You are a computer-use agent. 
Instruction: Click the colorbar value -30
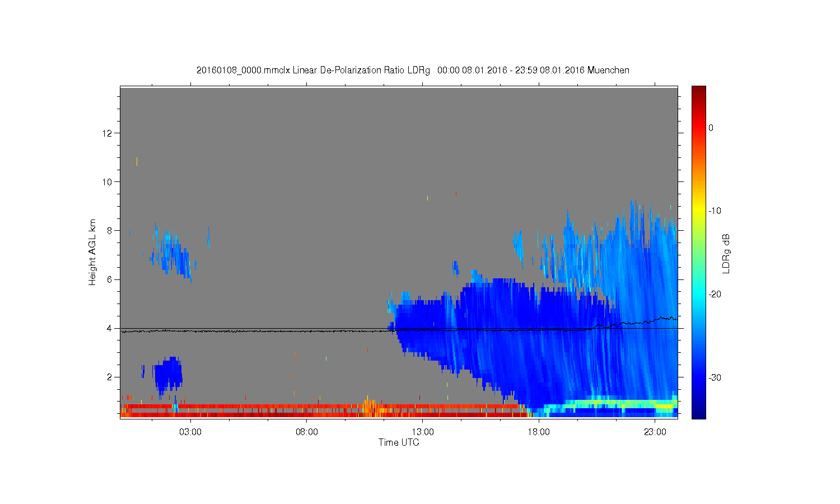coord(715,377)
